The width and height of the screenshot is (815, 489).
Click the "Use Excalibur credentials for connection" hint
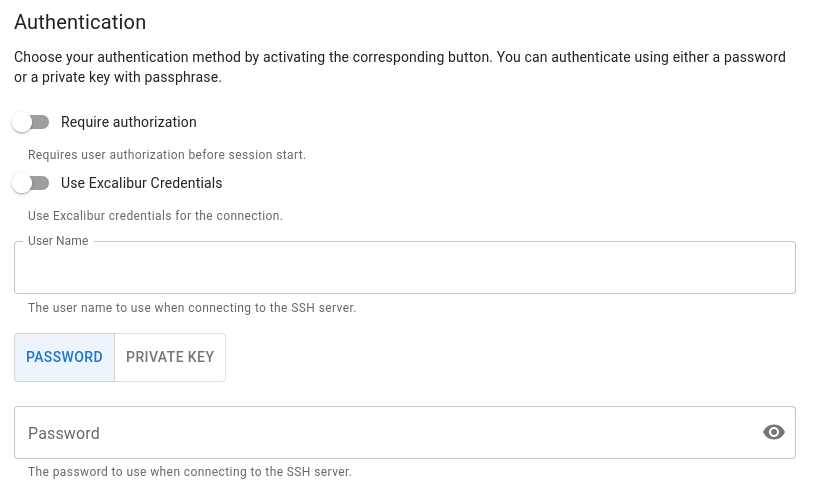tap(155, 215)
